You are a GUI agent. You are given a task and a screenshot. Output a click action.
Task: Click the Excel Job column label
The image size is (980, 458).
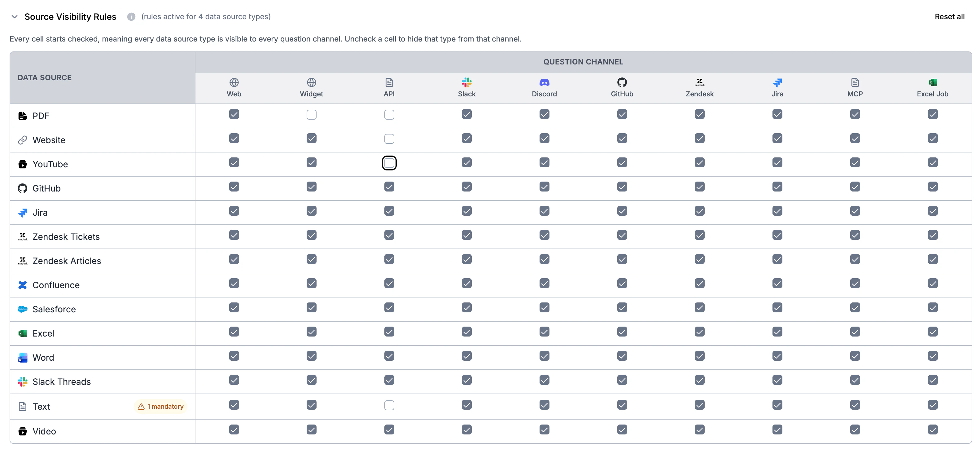(x=932, y=94)
